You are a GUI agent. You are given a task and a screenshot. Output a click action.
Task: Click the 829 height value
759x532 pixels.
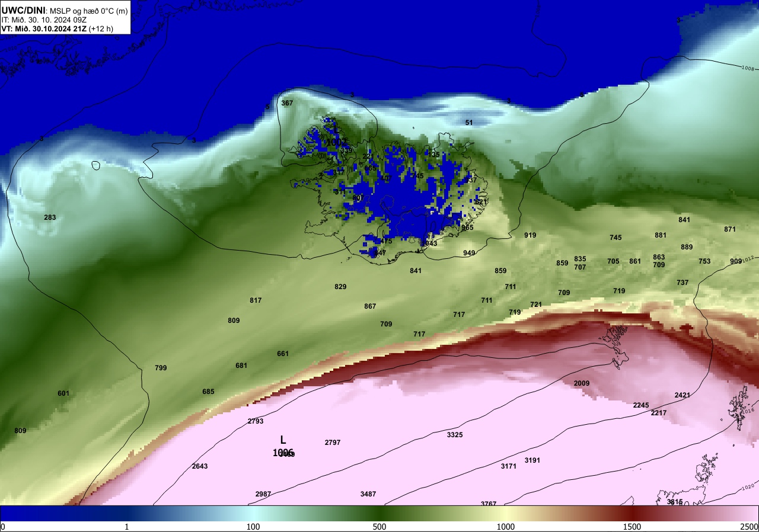point(340,287)
